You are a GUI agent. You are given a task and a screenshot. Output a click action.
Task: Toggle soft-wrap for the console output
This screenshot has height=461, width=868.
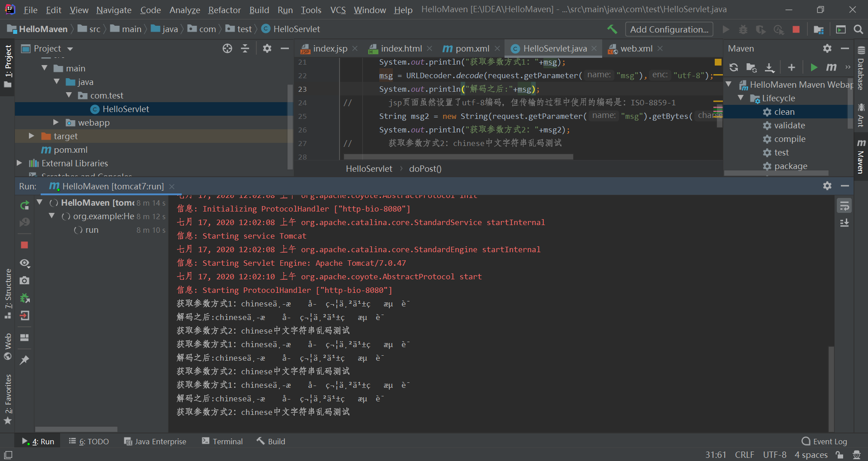[844, 205]
